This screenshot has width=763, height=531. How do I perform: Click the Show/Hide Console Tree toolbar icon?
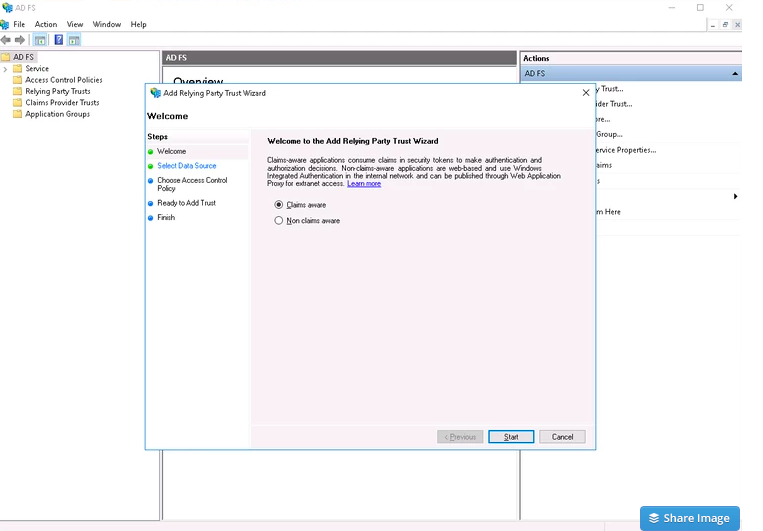(40, 40)
